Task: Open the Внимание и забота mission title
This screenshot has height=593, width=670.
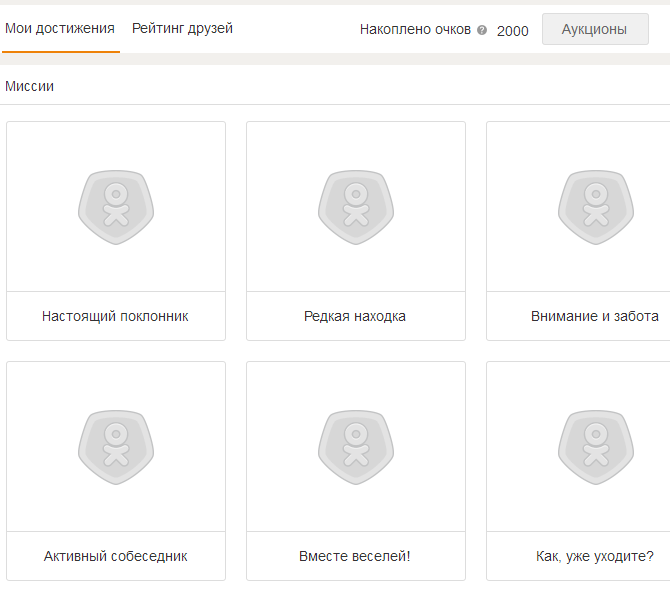Action: coord(595,316)
